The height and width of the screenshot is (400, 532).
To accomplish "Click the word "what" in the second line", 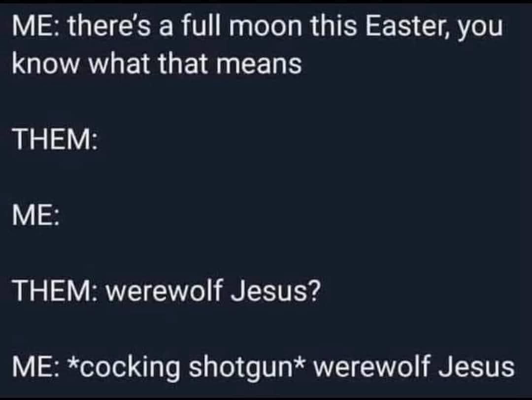I will (x=119, y=64).
